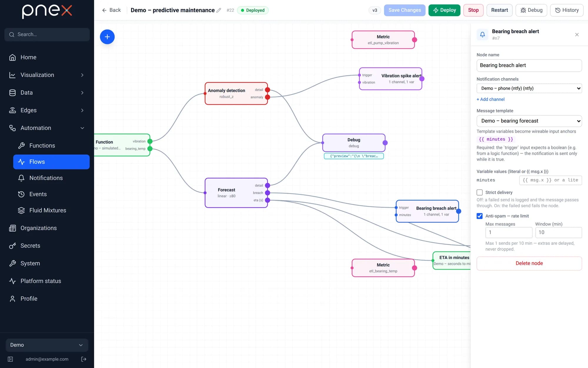
Task: Click the pnex logo
Action: tap(47, 11)
